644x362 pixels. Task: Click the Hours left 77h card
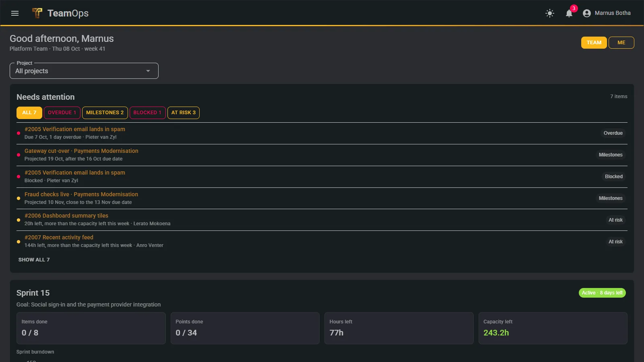[399, 328]
